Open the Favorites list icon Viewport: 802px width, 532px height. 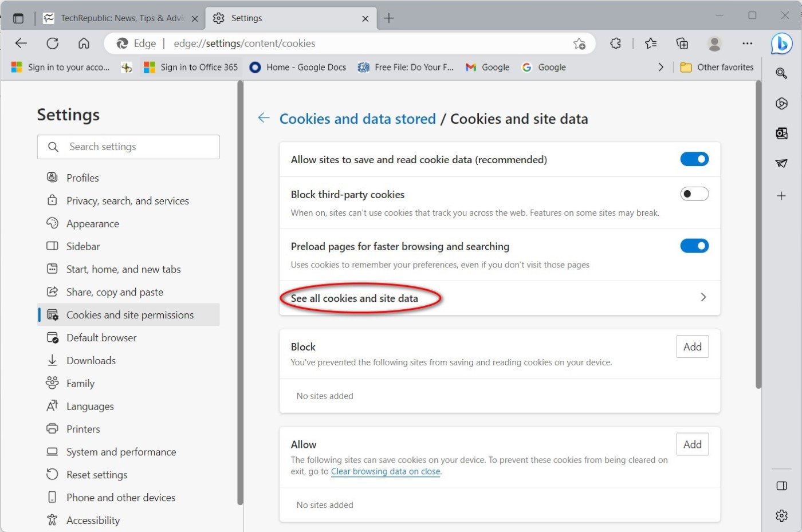651,44
